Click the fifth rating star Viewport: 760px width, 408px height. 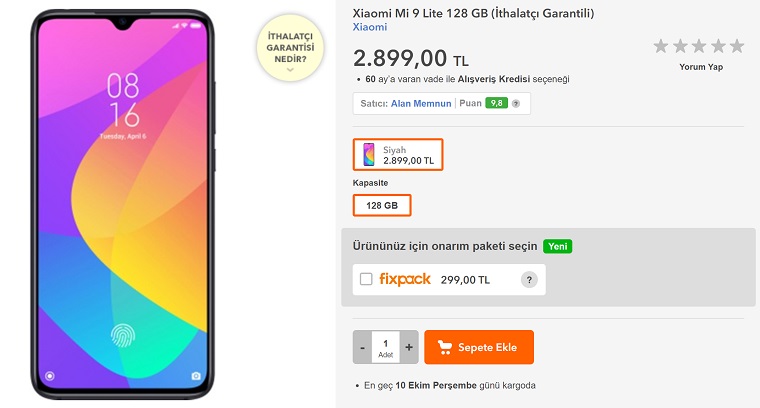point(737,46)
